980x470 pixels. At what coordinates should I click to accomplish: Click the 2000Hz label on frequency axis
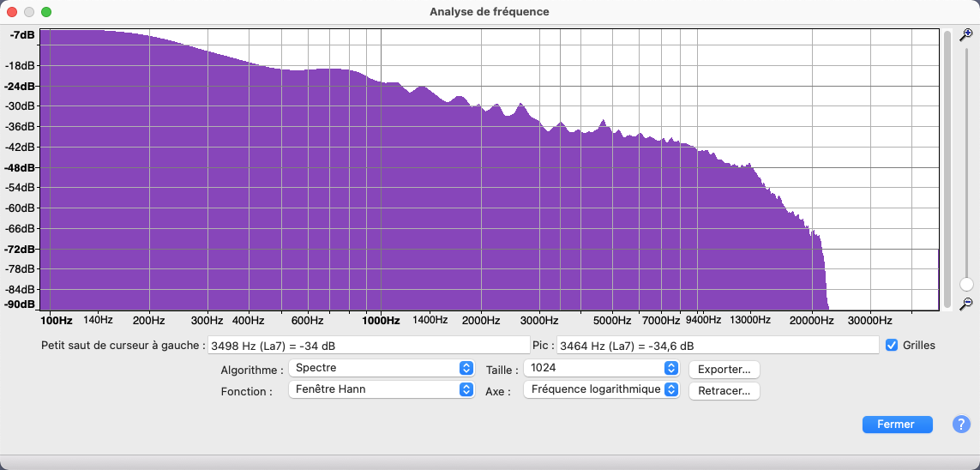pos(481,321)
